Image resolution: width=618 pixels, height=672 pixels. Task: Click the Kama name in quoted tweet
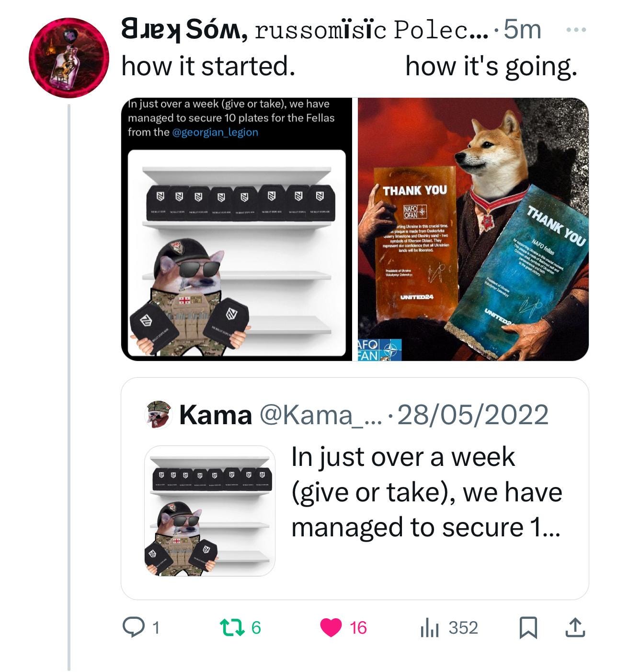[x=216, y=415]
